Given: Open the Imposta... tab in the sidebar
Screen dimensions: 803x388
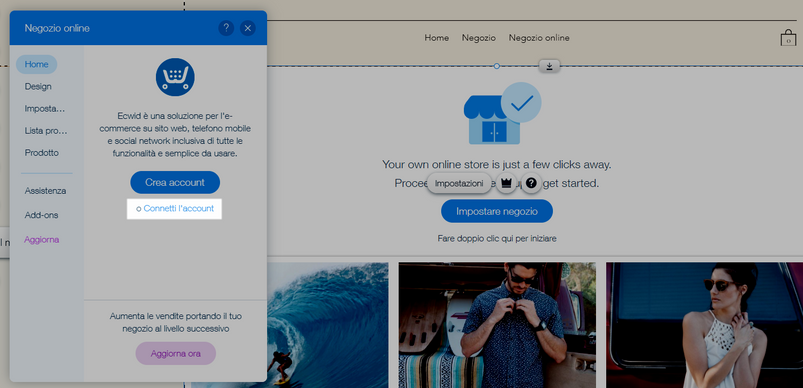Looking at the screenshot, I should [x=45, y=109].
